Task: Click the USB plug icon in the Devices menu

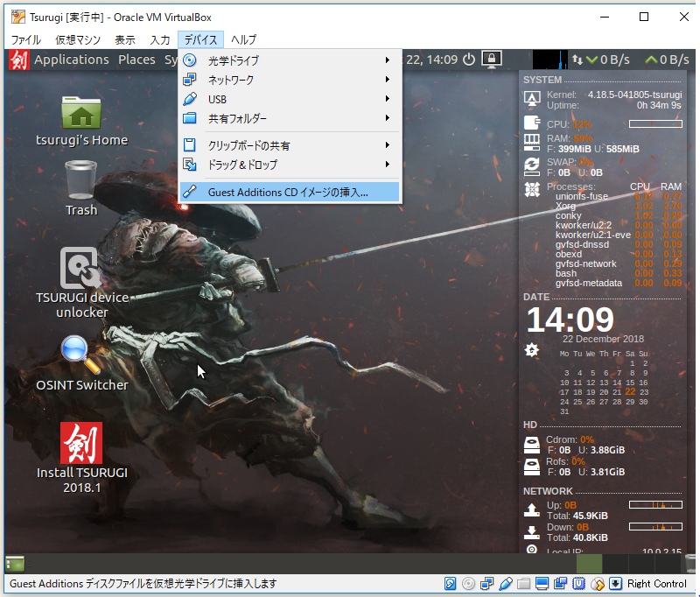Action: coord(190,99)
